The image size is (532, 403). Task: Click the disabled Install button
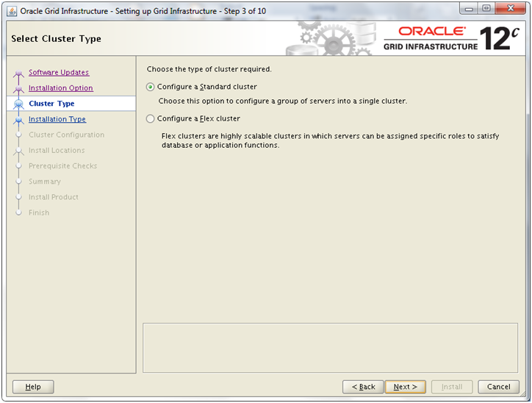pyautogui.click(x=452, y=387)
